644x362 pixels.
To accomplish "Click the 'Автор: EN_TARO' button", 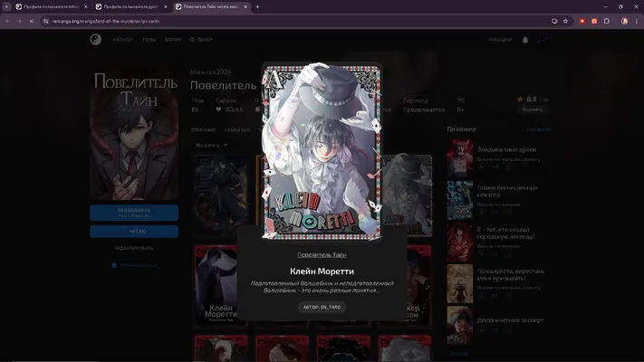I will point(322,307).
